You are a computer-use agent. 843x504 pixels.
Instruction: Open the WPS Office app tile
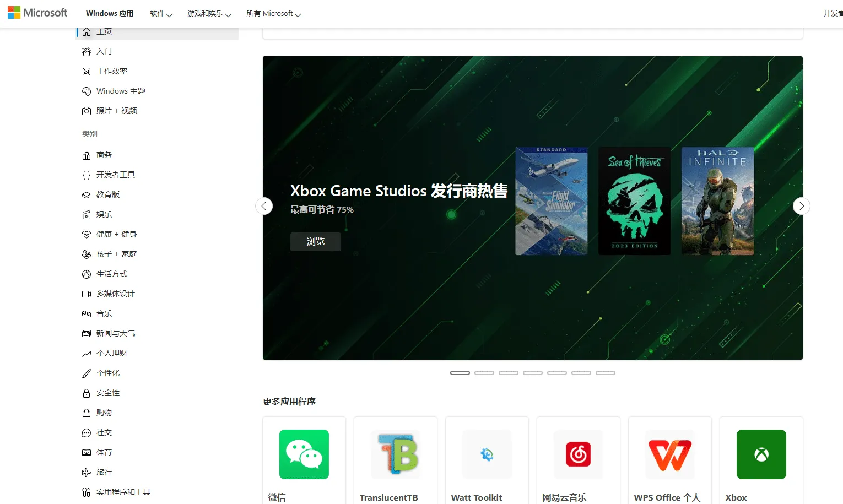(670, 460)
